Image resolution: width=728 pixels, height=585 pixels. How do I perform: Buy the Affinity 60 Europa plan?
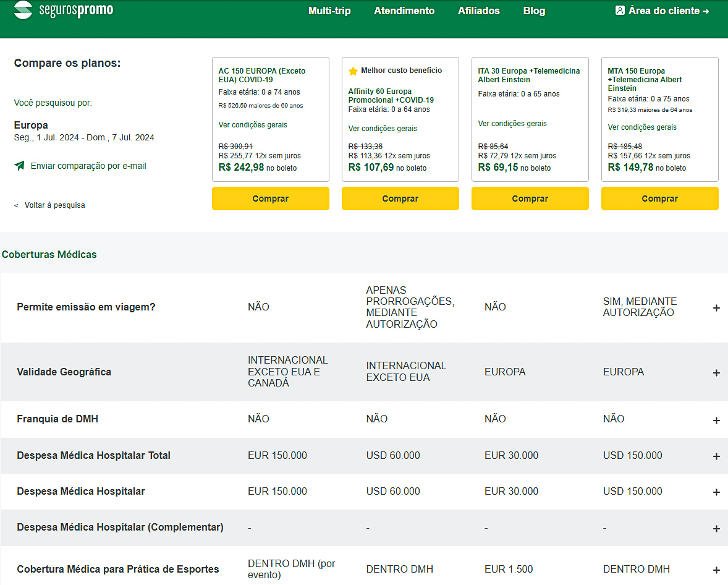click(400, 199)
